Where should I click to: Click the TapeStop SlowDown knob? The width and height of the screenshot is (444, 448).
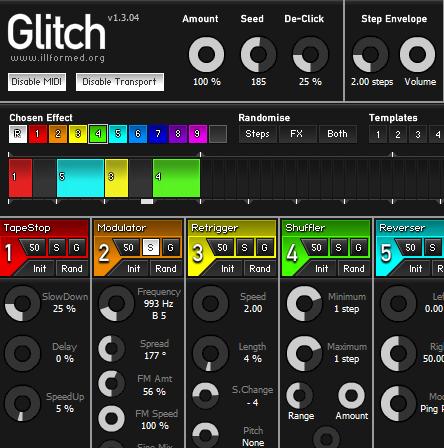tap(22, 303)
